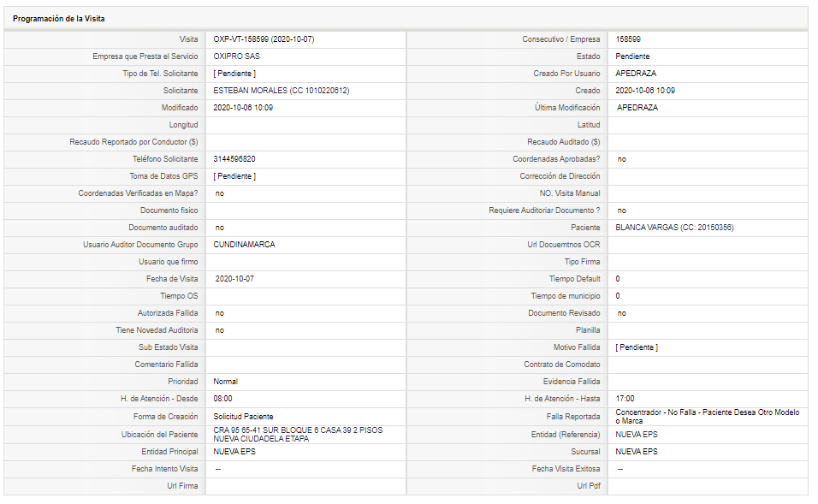Select label 'Usuario Auditor Documento Grupo'
Viewport: 818px width, 504px height.
click(x=140, y=245)
